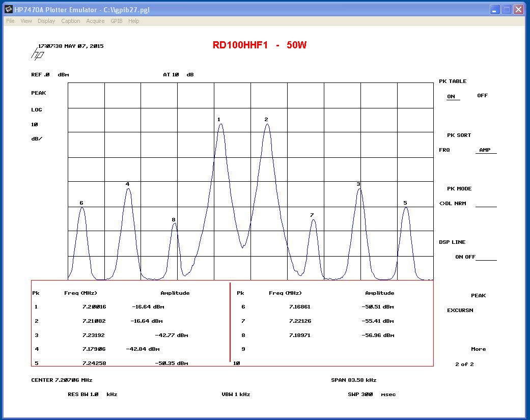Click the red RD100HHF1 - 50W caption
Viewport: 530px width, 420px height.
tap(260, 45)
